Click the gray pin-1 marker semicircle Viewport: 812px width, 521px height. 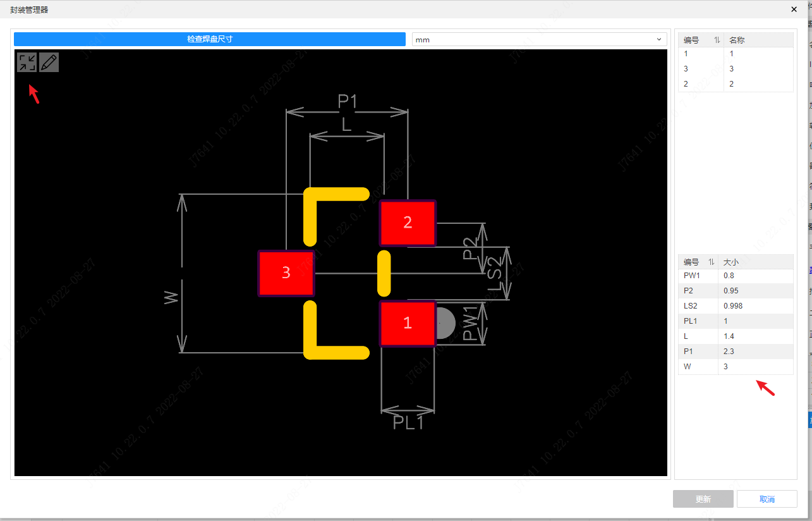tap(446, 323)
